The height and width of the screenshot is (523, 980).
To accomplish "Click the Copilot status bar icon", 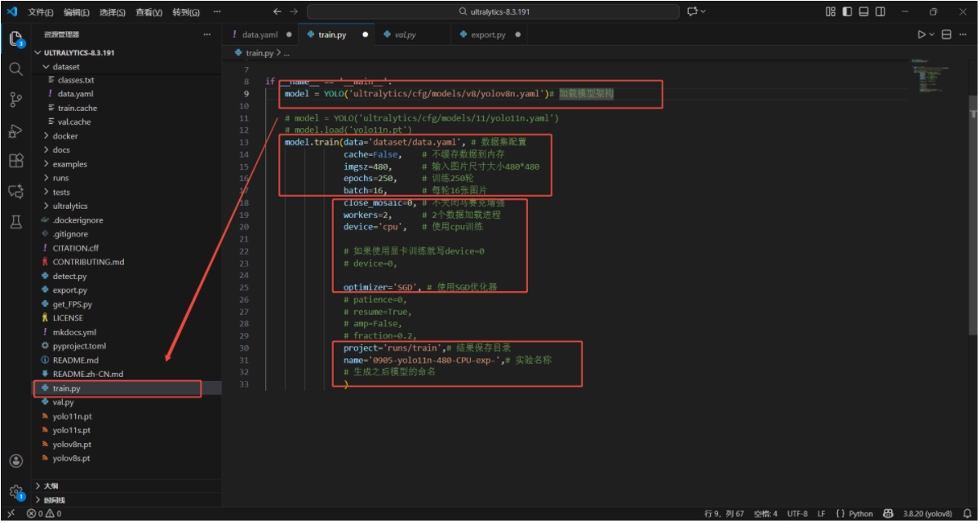I will tap(887, 514).
